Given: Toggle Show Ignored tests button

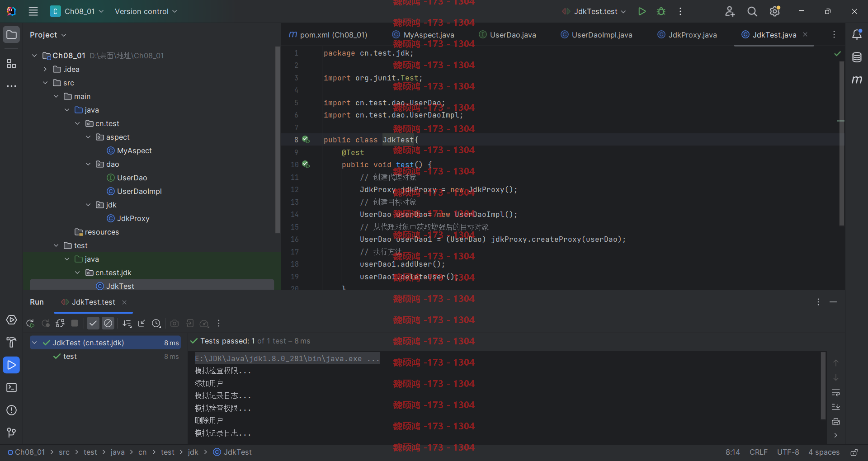Looking at the screenshot, I should tap(108, 323).
